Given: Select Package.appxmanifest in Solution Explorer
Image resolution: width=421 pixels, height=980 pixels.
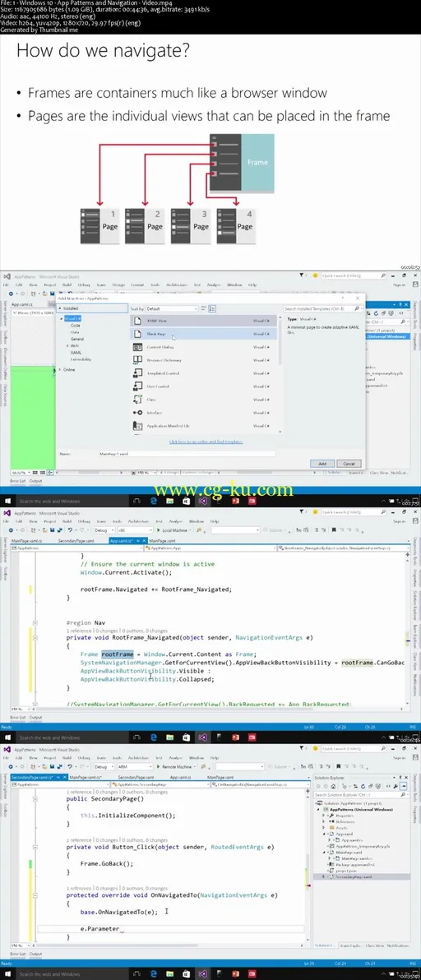Looking at the screenshot, I should (x=354, y=864).
